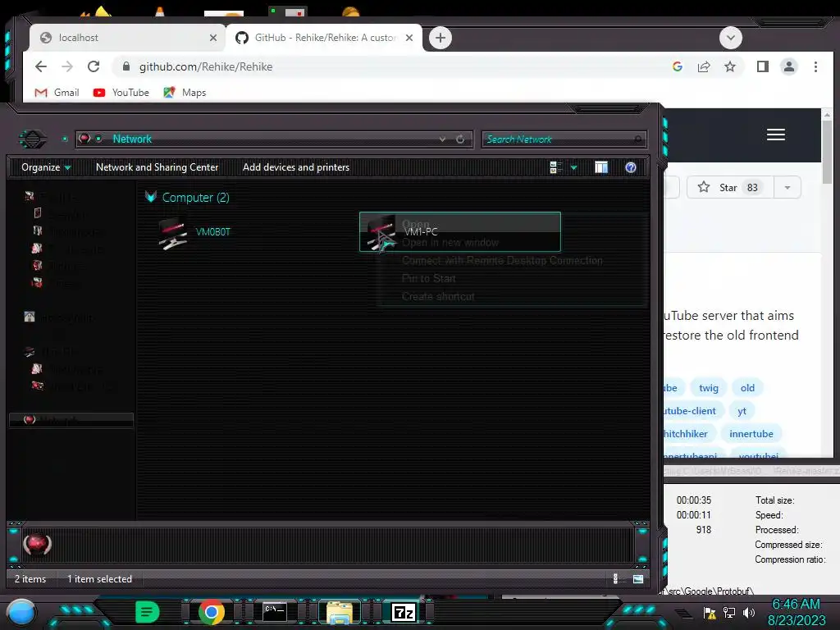
Task: Choose Open in new window
Action: coord(450,243)
